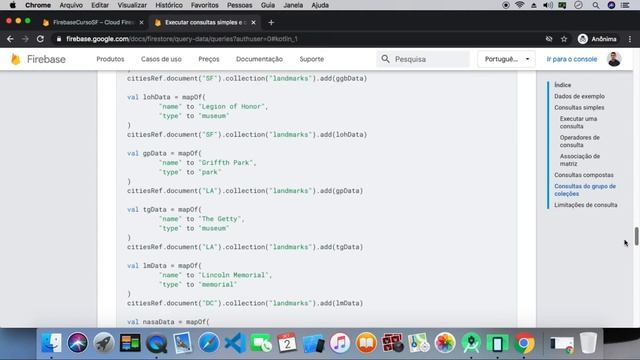Close the FirebaseCursoSF tab
Screen dimensions: 640x360
pos(141,23)
